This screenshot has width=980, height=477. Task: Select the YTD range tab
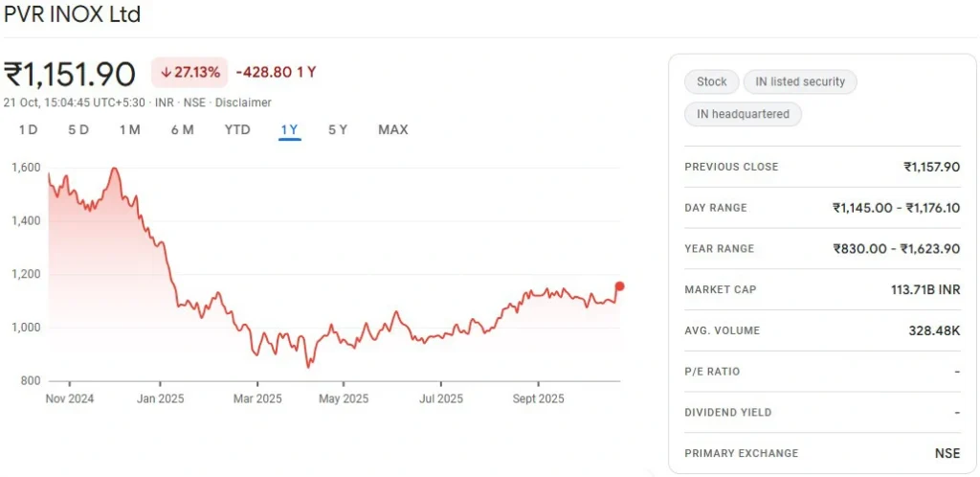click(237, 130)
